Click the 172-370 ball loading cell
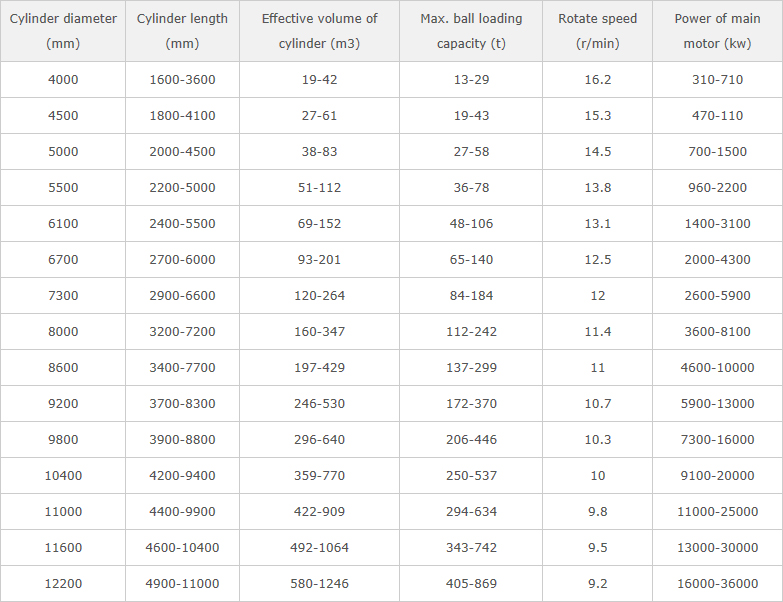Viewport: 783px width, 602px height. pos(471,404)
